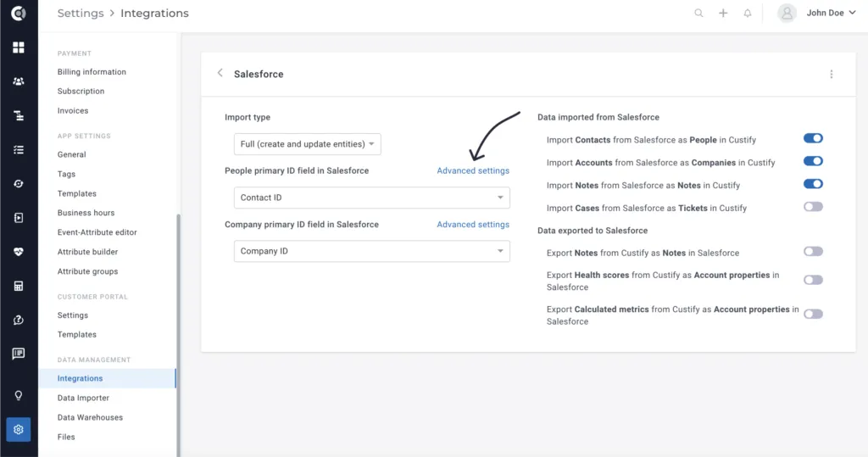868x457 pixels.
Task: Open Billing information settings
Action: (x=92, y=72)
